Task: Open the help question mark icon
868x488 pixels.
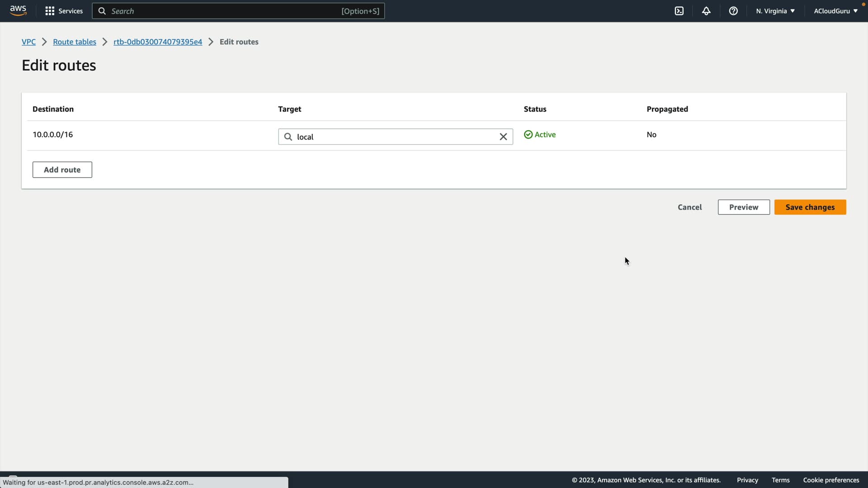Action: [x=733, y=11]
